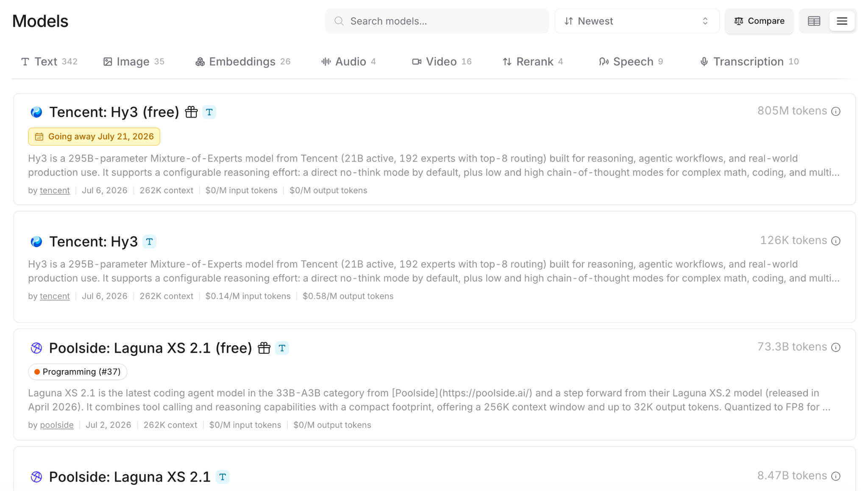This screenshot has height=491, width=868.
Task: Select the Rerank tab
Action: click(533, 61)
